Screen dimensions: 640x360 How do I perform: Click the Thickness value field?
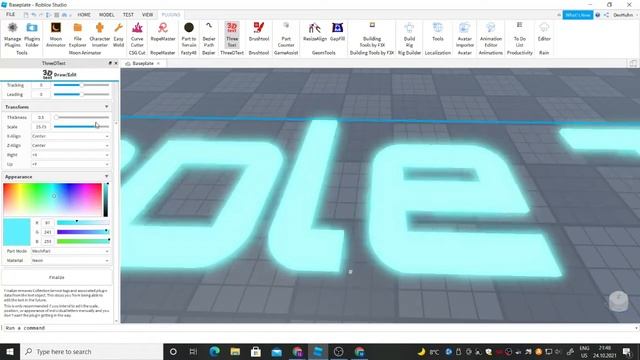41,117
